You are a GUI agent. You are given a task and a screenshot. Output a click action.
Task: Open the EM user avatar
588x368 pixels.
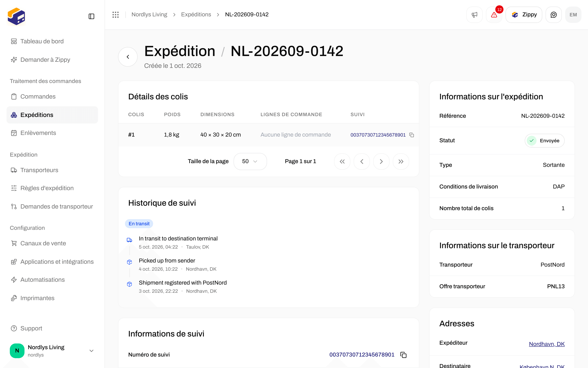pos(573,15)
